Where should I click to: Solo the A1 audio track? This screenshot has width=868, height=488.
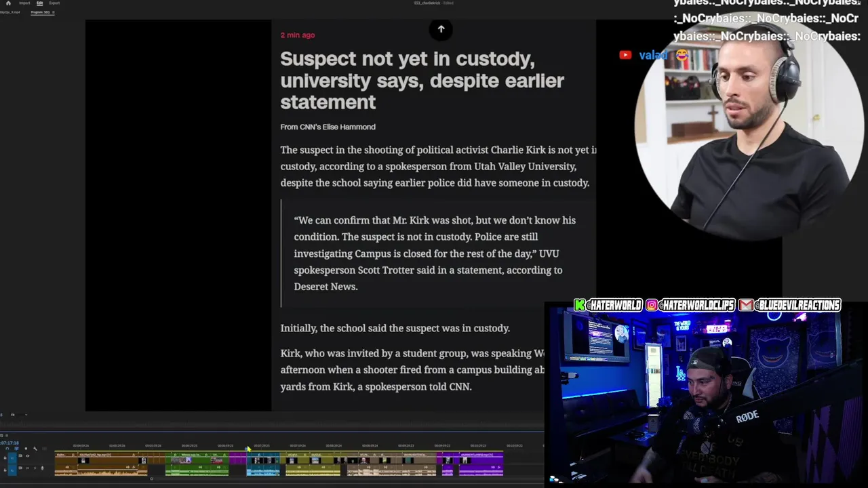(x=35, y=468)
